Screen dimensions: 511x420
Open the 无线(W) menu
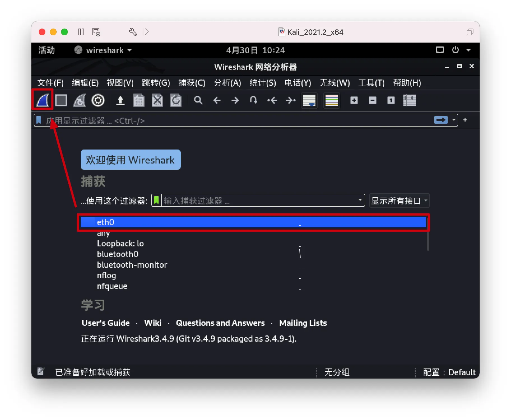(335, 83)
